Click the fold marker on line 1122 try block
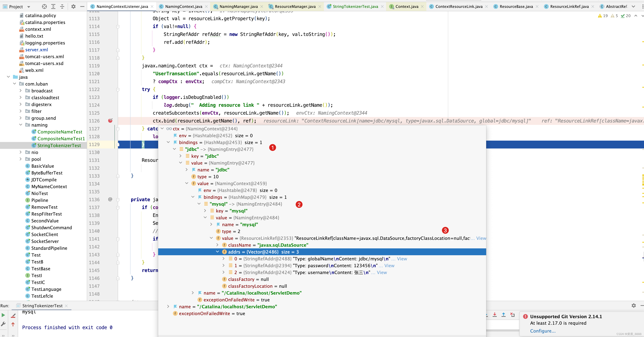 pos(118,89)
